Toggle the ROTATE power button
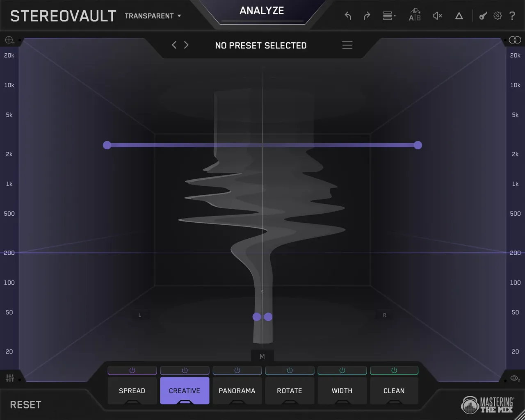Image resolution: width=525 pixels, height=420 pixels. 290,370
